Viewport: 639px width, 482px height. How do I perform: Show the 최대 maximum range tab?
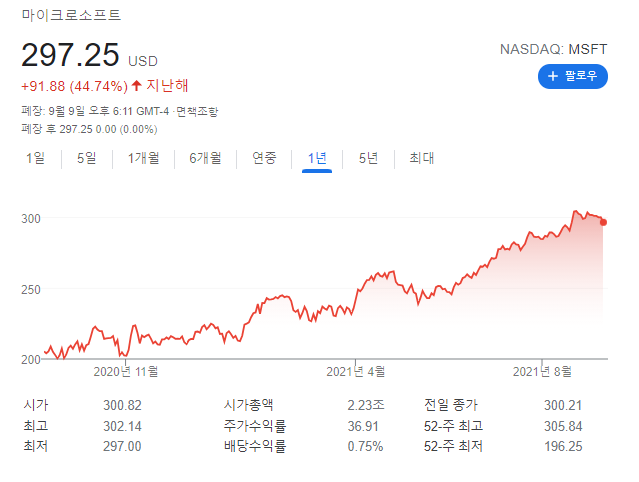pyautogui.click(x=422, y=158)
